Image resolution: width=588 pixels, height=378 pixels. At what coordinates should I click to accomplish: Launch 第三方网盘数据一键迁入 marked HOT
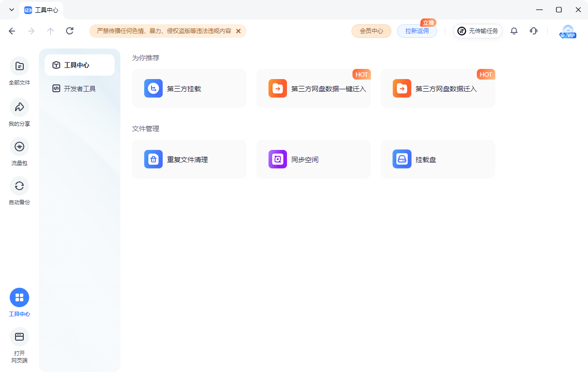pos(314,88)
